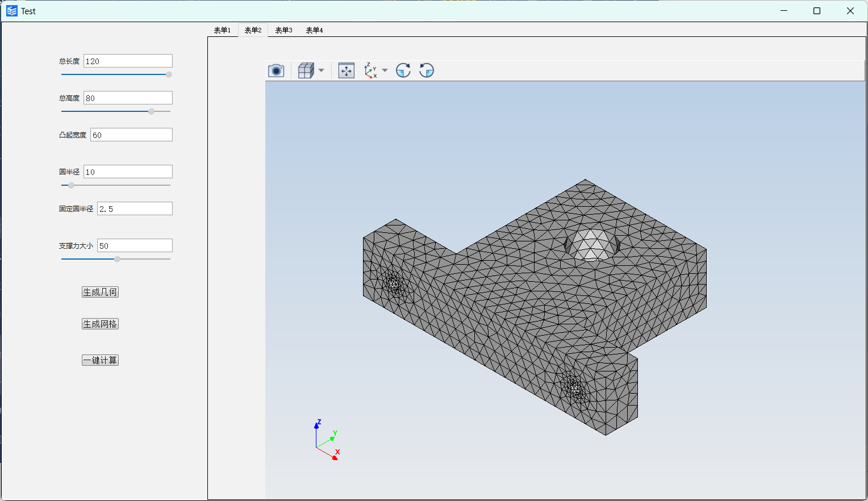Click the Test app icon in title bar
Viewport: 868px width, 501px height.
click(12, 11)
